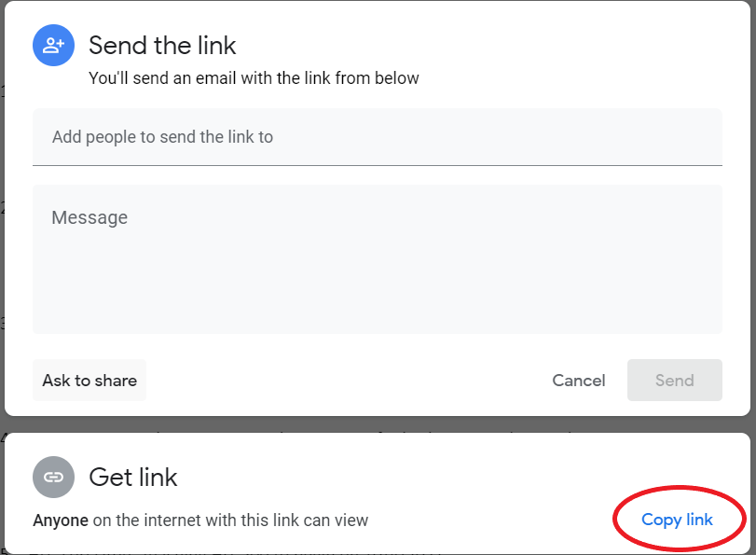
Task: Click the Send the link heading
Action: [x=162, y=46]
